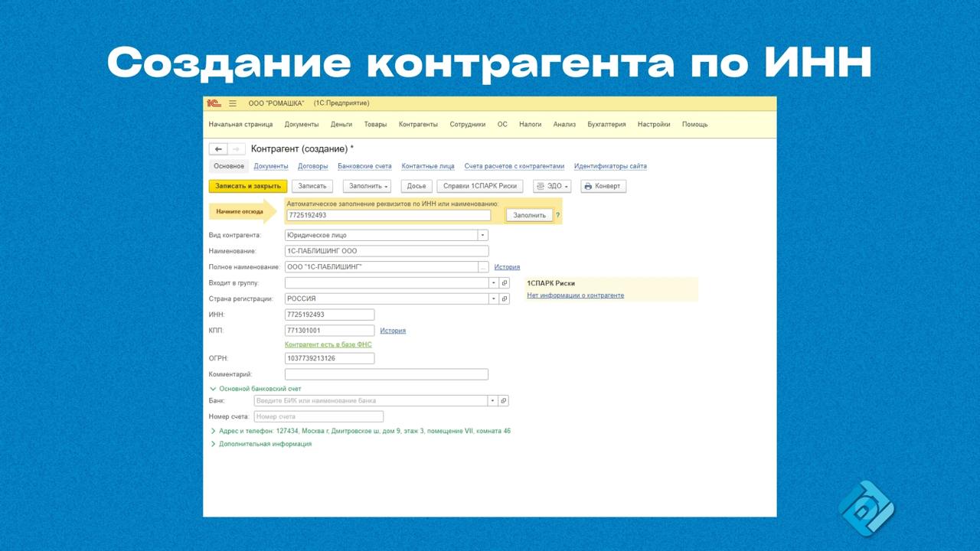This screenshot has width=980, height=551.
Task: Expand the Адрес и телефон section
Action: point(361,431)
